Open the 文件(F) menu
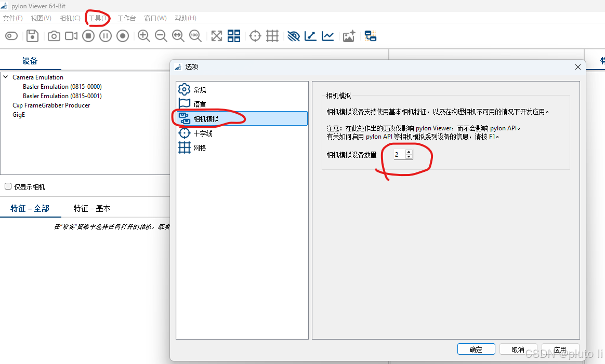The image size is (605, 364). [x=12, y=18]
